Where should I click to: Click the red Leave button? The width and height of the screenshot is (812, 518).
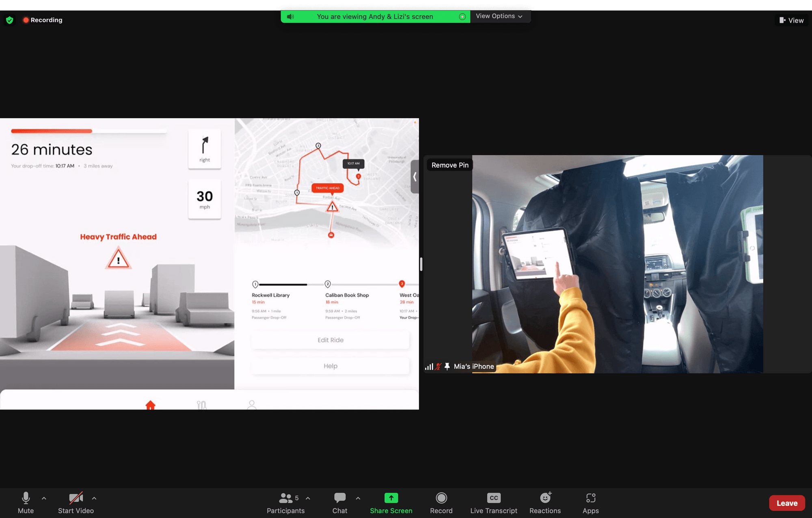click(786, 503)
